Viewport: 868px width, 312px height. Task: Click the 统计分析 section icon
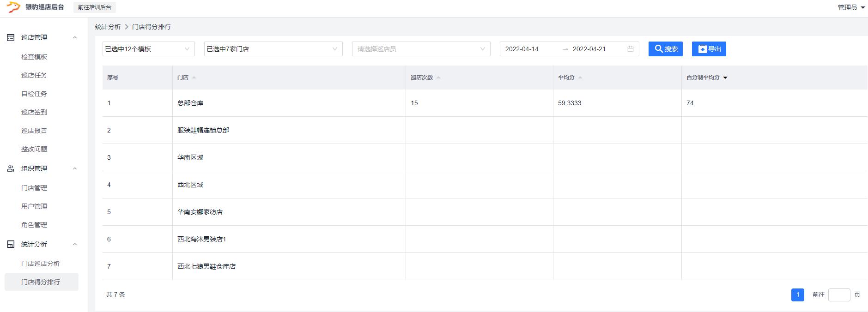(11, 244)
